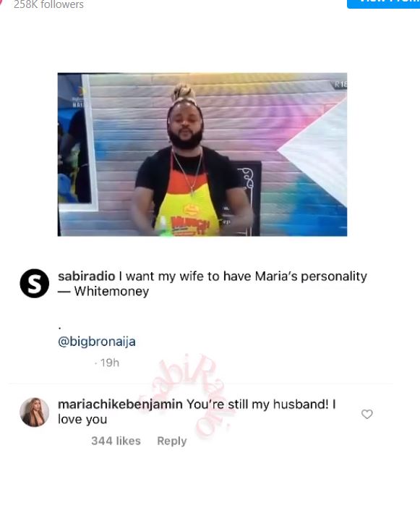420x516 pixels.
Task: Click the R18 rating badge in the video
Action: pos(340,85)
